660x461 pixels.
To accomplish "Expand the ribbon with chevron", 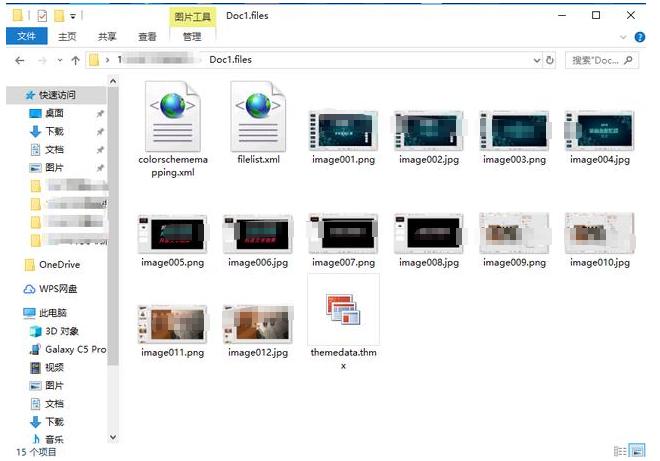I will [x=623, y=37].
